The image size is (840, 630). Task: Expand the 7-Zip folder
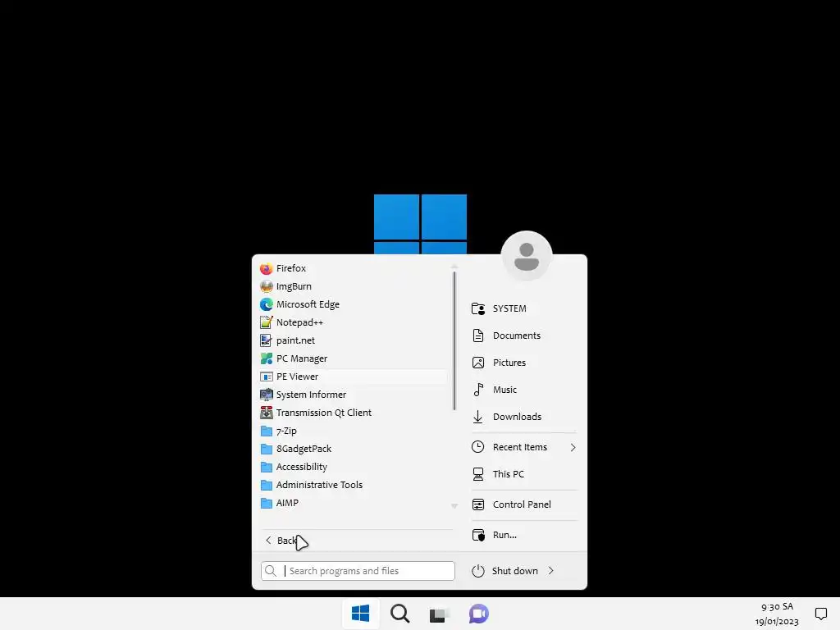tap(353, 431)
